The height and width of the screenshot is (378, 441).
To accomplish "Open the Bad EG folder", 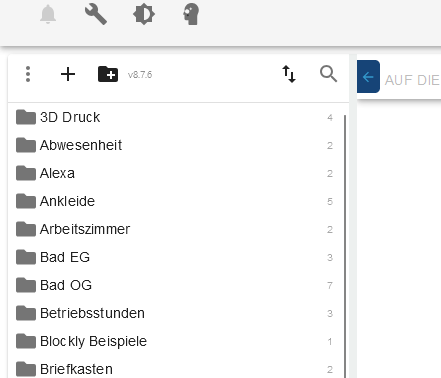I will coord(175,257).
